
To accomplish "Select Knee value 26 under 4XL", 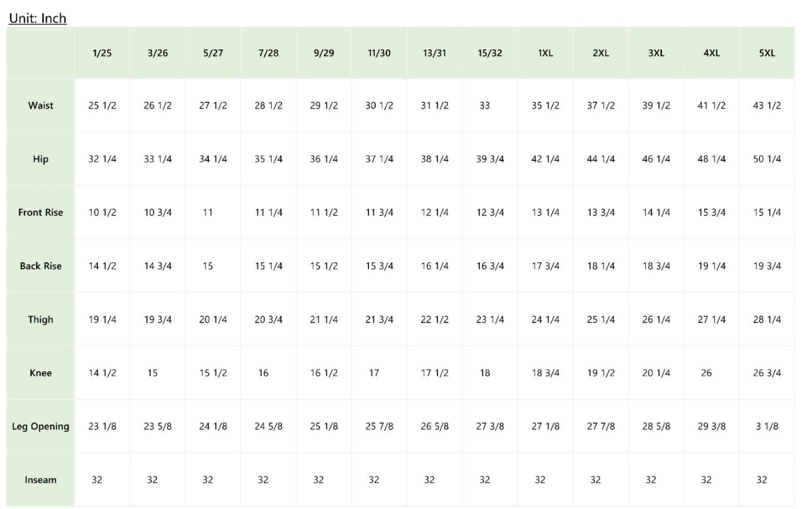I will point(707,373).
